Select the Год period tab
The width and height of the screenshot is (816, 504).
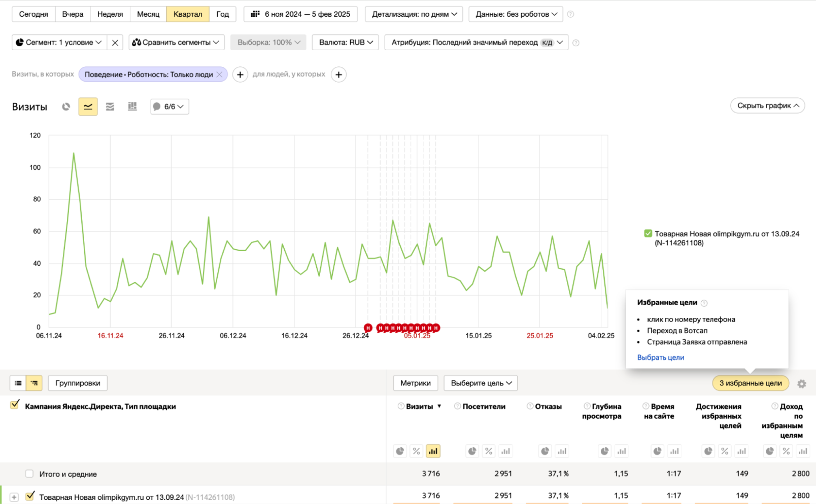pos(223,14)
